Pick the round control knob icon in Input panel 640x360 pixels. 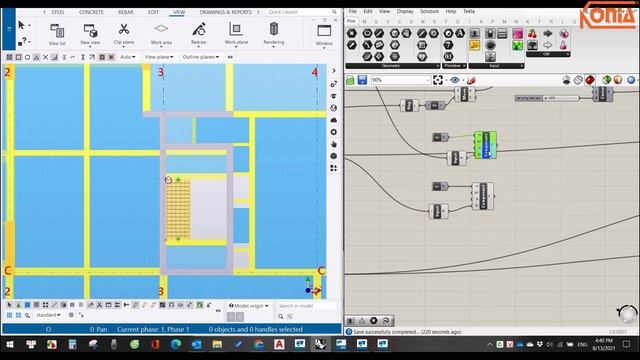[x=490, y=45]
